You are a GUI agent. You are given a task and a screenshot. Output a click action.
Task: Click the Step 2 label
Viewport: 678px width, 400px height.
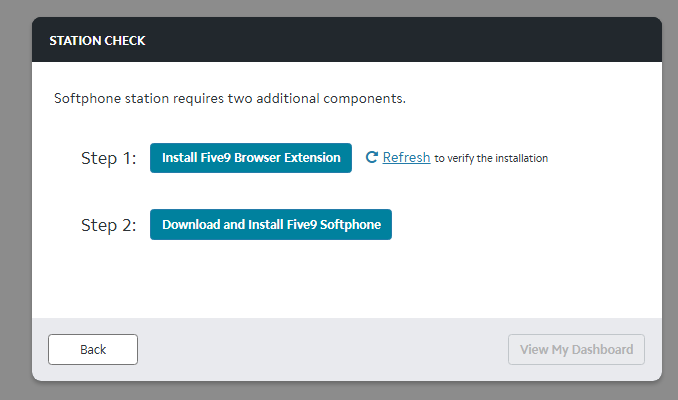(108, 225)
